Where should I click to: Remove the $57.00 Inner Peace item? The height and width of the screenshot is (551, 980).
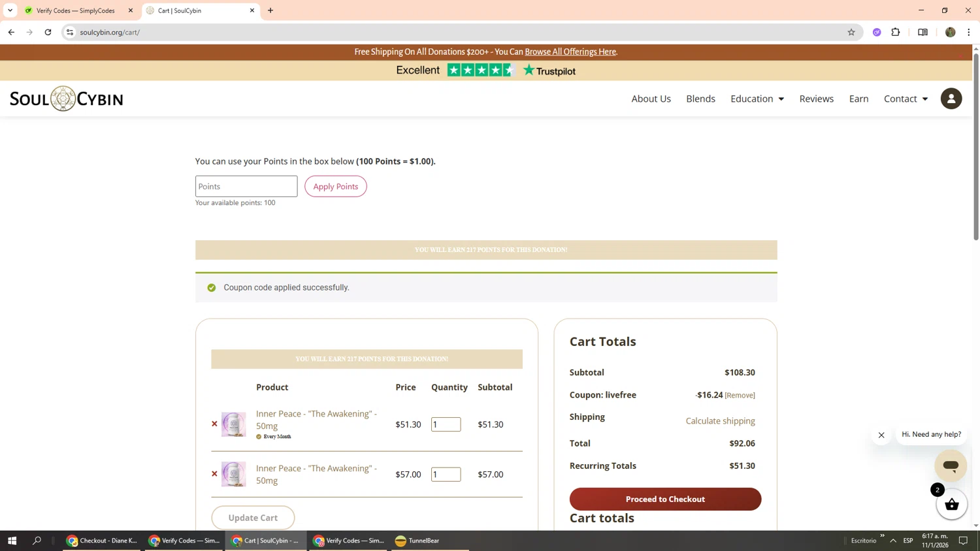[x=214, y=474]
